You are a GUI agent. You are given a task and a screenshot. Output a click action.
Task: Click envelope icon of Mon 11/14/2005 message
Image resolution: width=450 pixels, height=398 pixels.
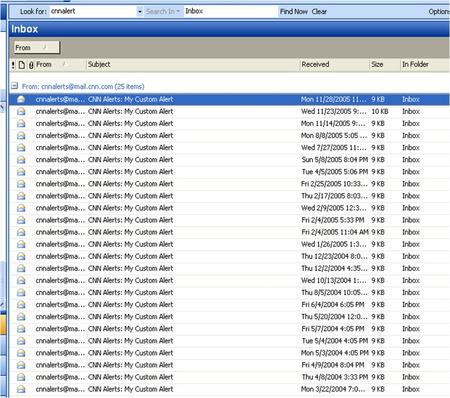tap(21, 123)
